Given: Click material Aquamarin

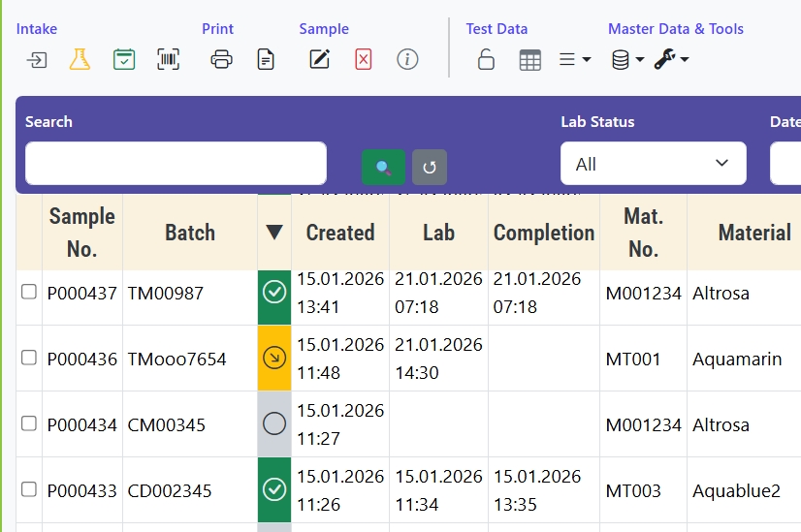Looking at the screenshot, I should pyautogui.click(x=737, y=359).
